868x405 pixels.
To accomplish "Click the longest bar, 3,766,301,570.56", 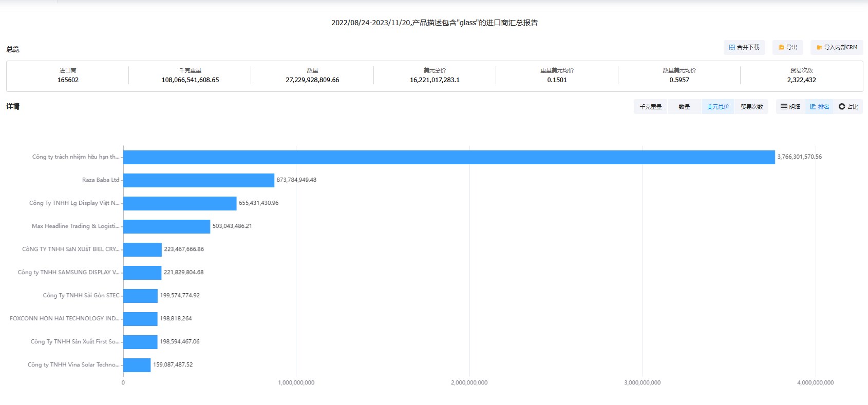I will coord(449,157).
